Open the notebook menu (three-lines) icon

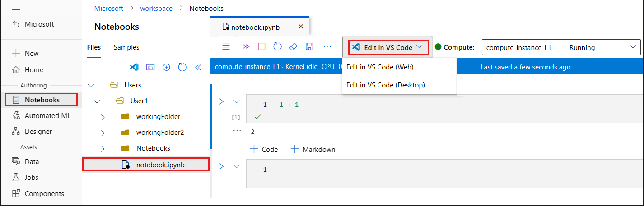[x=226, y=46]
